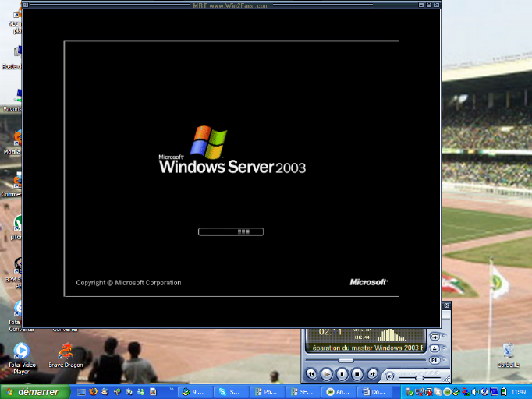Mute audio with the player speaker button
This screenshot has height=399, width=532.
(390, 376)
